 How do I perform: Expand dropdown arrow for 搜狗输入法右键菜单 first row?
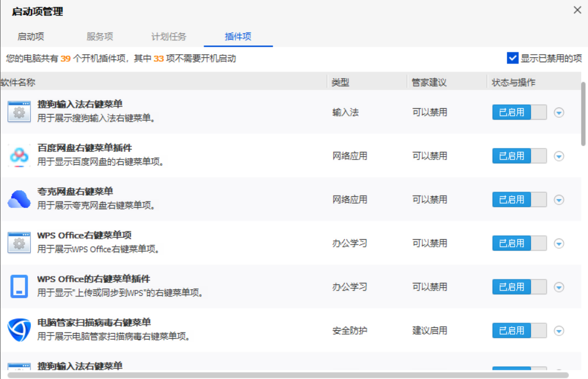[559, 112]
